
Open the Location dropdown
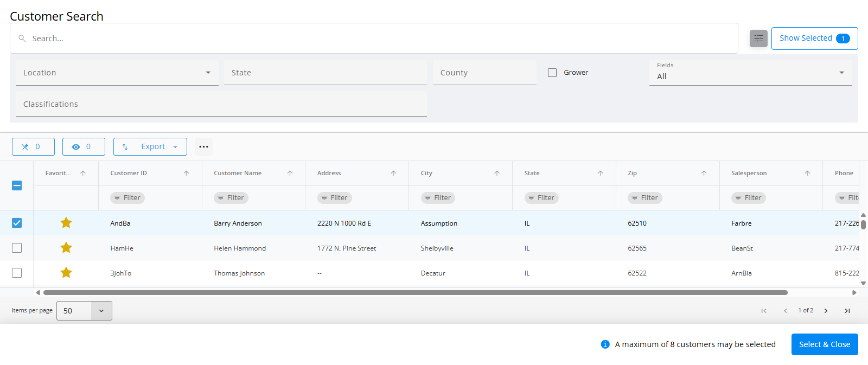pos(117,73)
